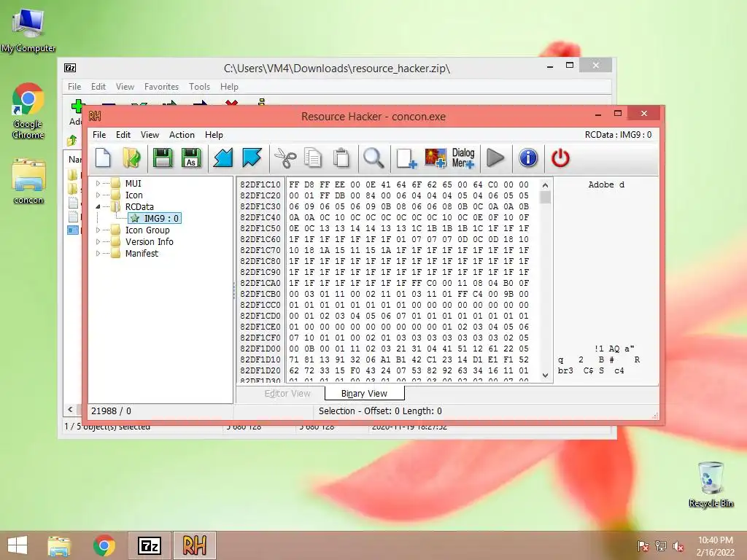Screen dimensions: 747x560
Task: Click the Copy documents icon
Action: coord(313,157)
